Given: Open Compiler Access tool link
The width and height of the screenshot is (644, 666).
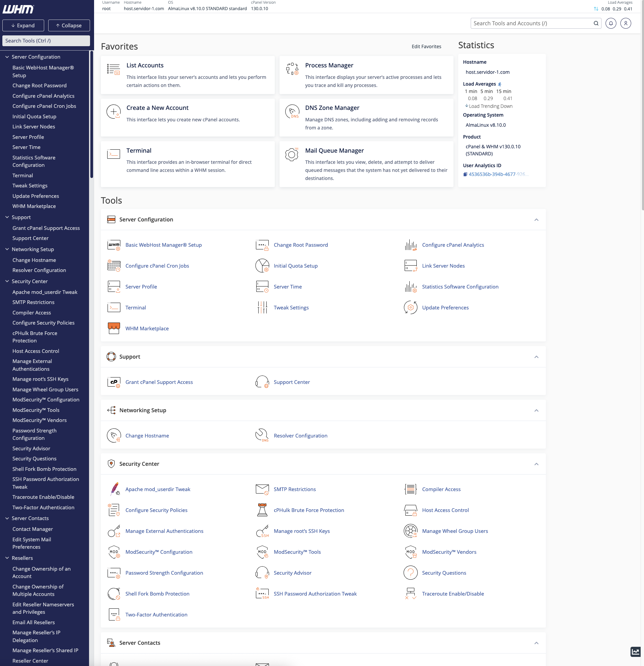Looking at the screenshot, I should (441, 489).
